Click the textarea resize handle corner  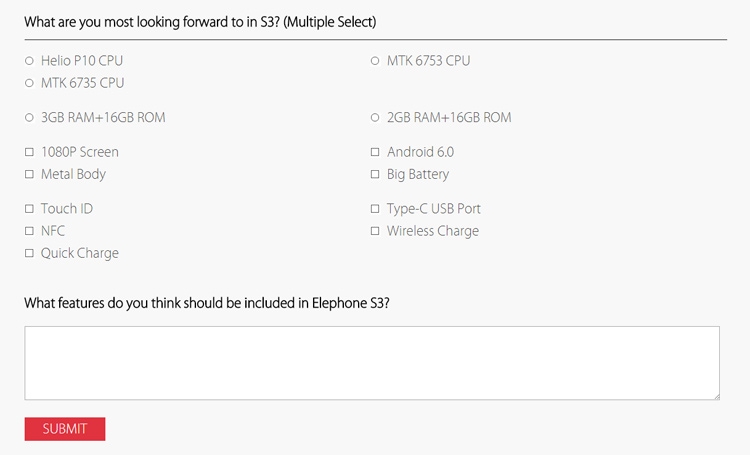[x=716, y=396]
